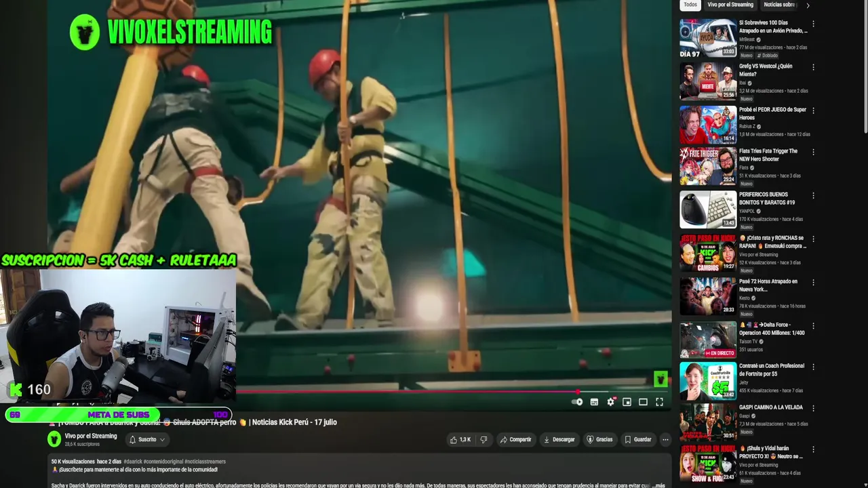Click the MrBeast channel name
The width and height of the screenshot is (868, 488).
pos(747,39)
